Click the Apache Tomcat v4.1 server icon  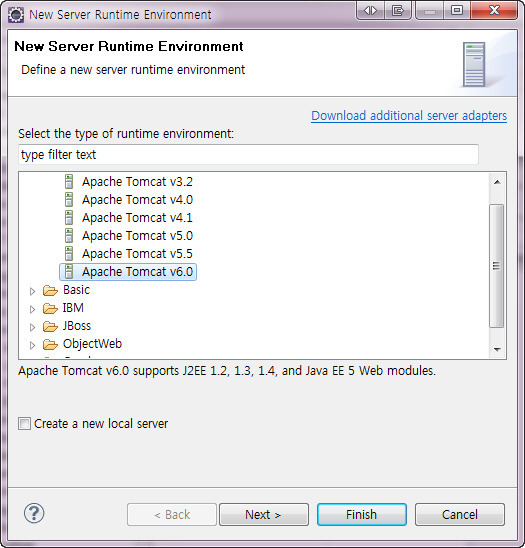coord(69,218)
